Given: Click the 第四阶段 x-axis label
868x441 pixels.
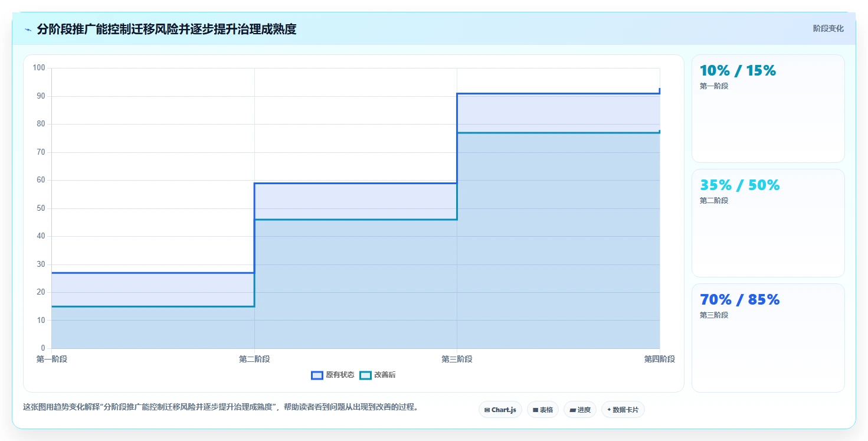Looking at the screenshot, I should coord(660,359).
